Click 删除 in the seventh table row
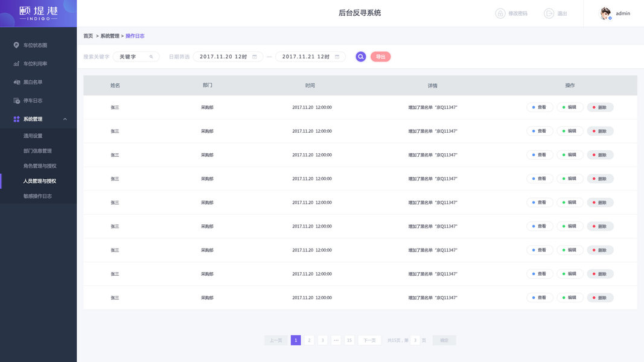This screenshot has height=362, width=644. coord(600,250)
